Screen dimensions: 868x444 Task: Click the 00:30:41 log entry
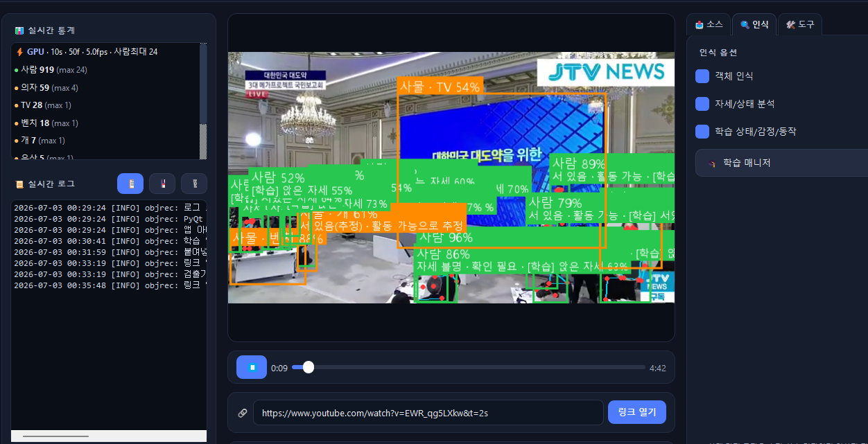[x=110, y=241]
